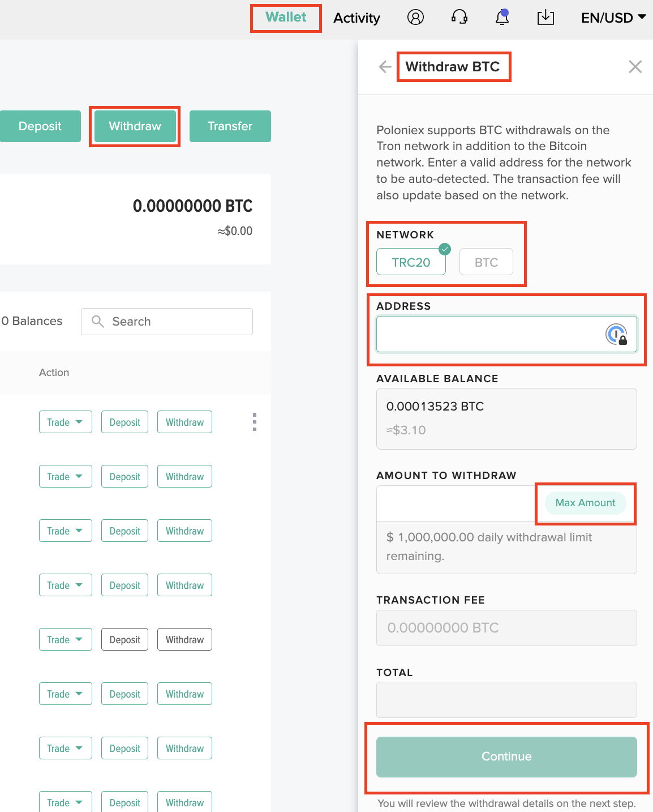Click the Action column header
Screen dimensions: 653x812
click(54, 372)
